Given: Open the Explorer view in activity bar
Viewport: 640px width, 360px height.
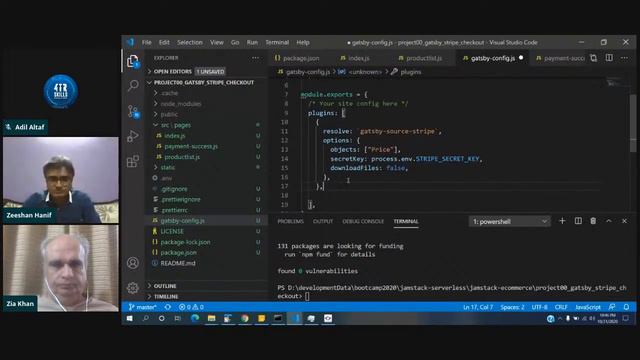Looking at the screenshot, I should click(x=133, y=62).
